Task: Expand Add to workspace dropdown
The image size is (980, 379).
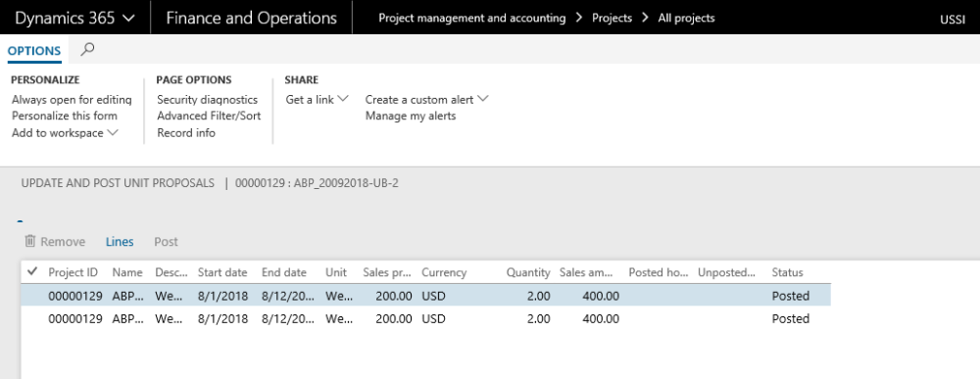Action: (113, 132)
